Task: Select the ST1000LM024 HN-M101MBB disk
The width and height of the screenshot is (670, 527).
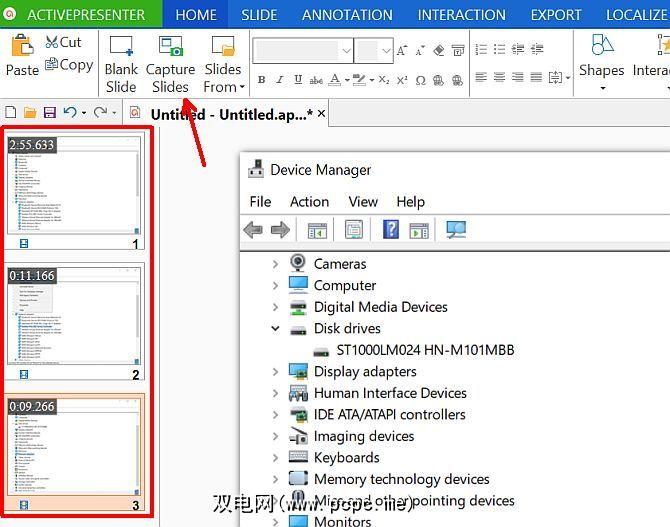Action: 414,350
